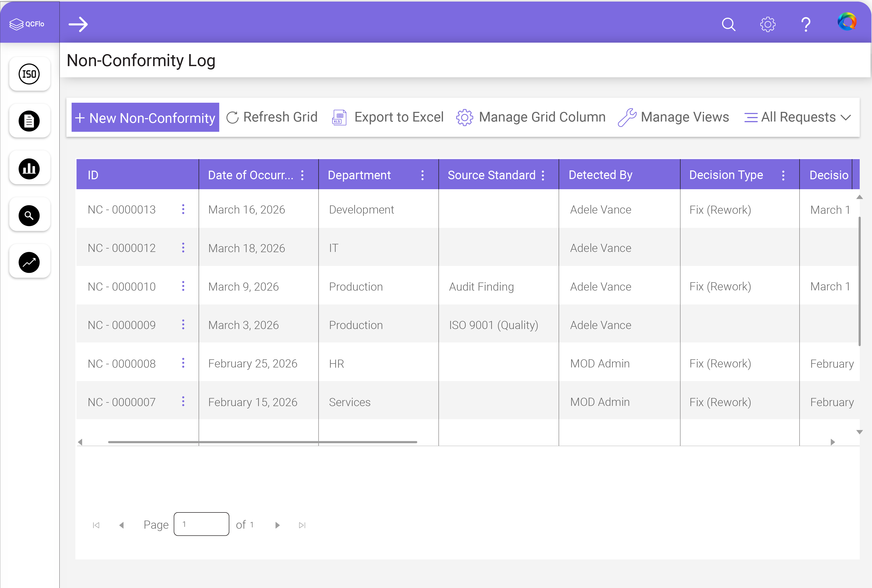Open row menu for NC - 0000007
The image size is (872, 588).
pyautogui.click(x=183, y=402)
